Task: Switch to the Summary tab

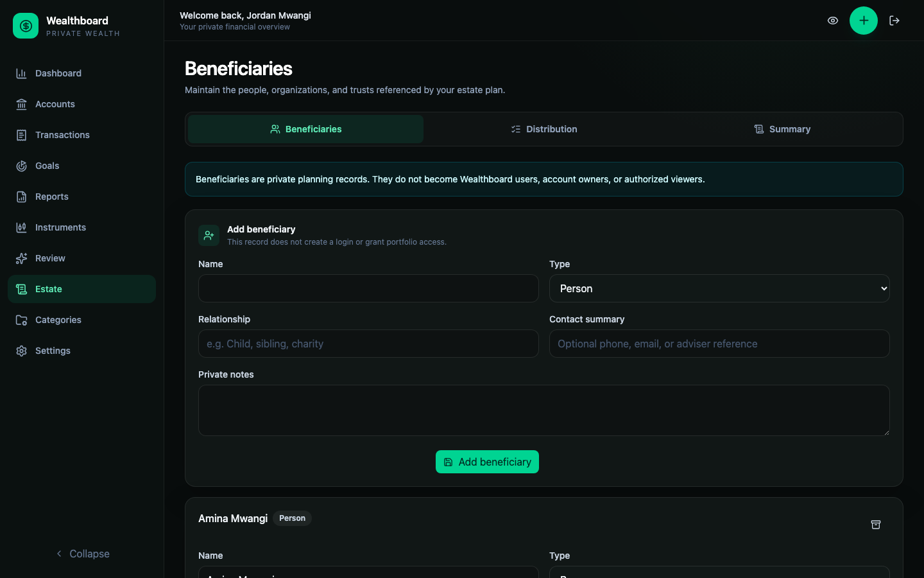Action: 782,129
